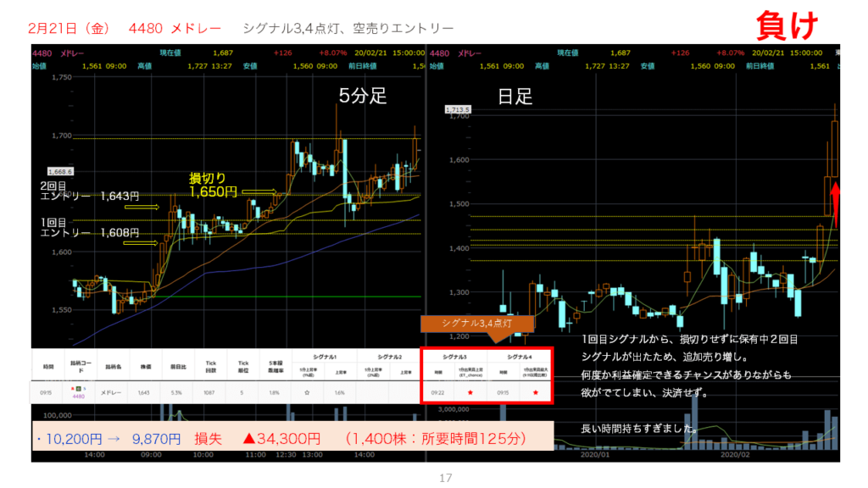Click the 1,668.6 price marker on 5-minute chart
The image size is (868, 488).
click(x=60, y=171)
